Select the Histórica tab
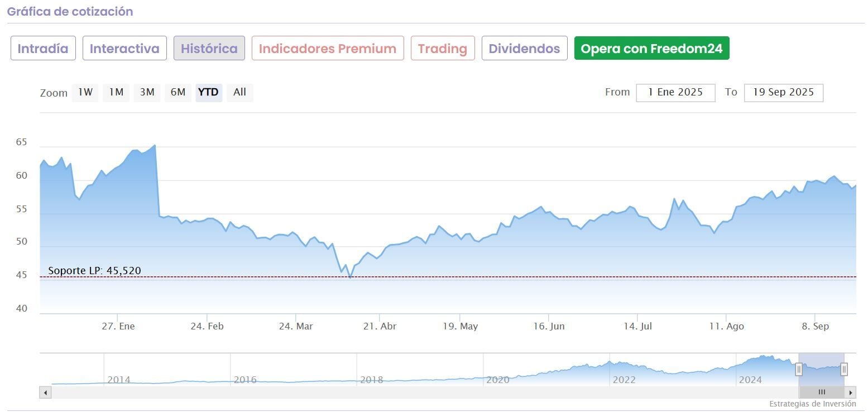Image resolution: width=868 pixels, height=416 pixels. [x=209, y=49]
